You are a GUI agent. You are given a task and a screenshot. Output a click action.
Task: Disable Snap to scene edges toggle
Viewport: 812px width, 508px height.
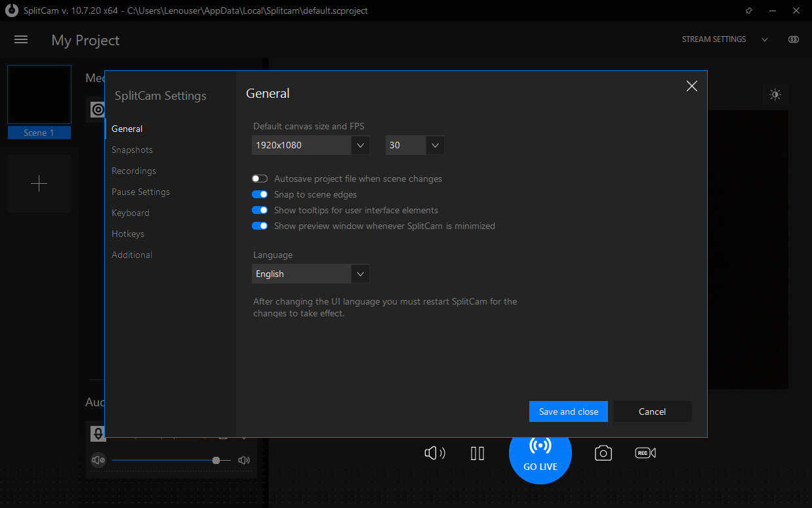pyautogui.click(x=260, y=194)
